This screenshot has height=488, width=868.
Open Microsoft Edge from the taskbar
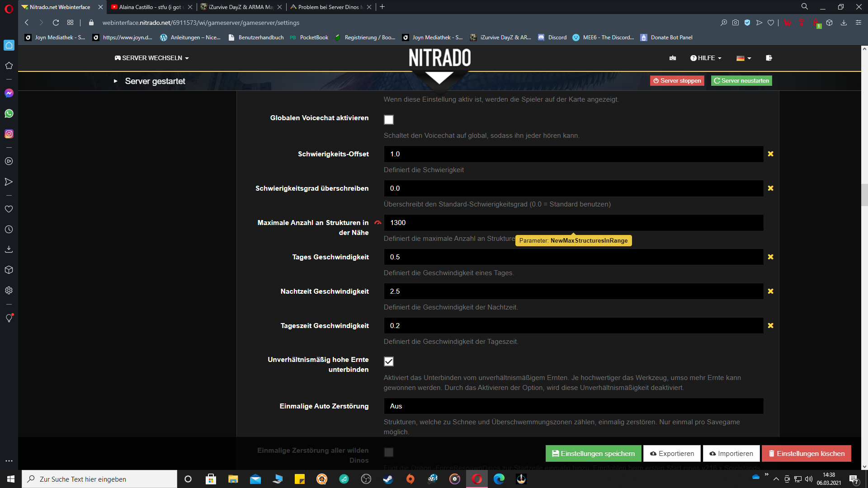coord(499,479)
